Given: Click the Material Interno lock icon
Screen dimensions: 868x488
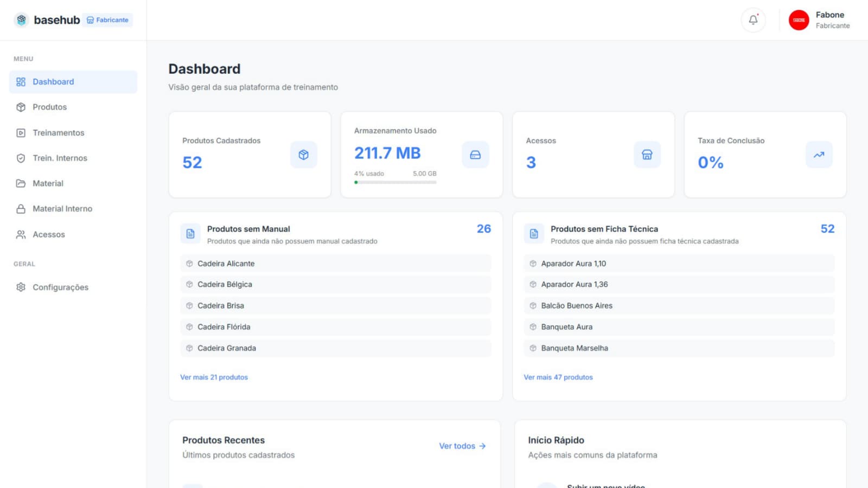Looking at the screenshot, I should [x=21, y=209].
